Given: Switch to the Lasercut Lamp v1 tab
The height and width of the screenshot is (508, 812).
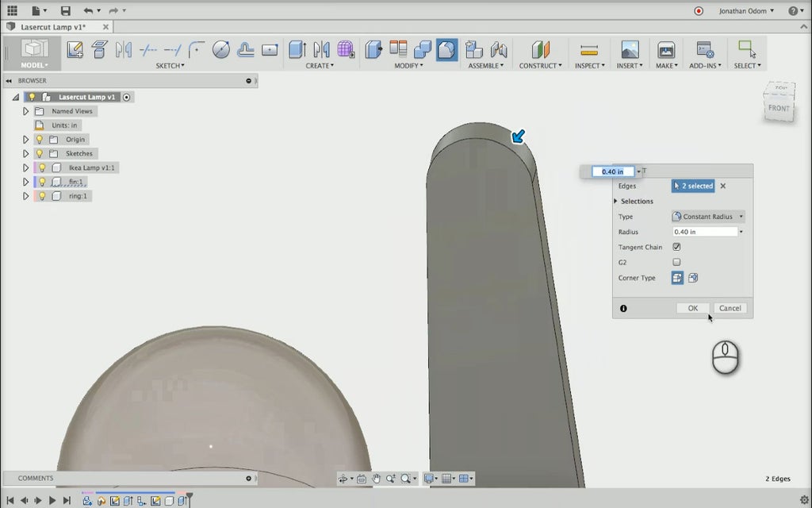Looking at the screenshot, I should click(x=53, y=27).
